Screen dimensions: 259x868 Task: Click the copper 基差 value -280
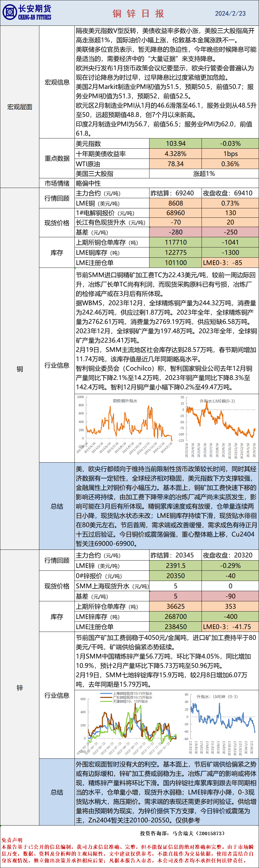coord(175,232)
